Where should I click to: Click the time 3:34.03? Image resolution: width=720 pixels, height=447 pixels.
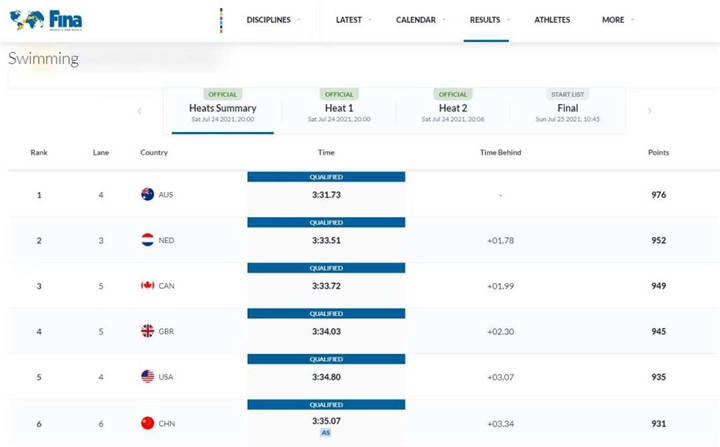pyautogui.click(x=326, y=331)
